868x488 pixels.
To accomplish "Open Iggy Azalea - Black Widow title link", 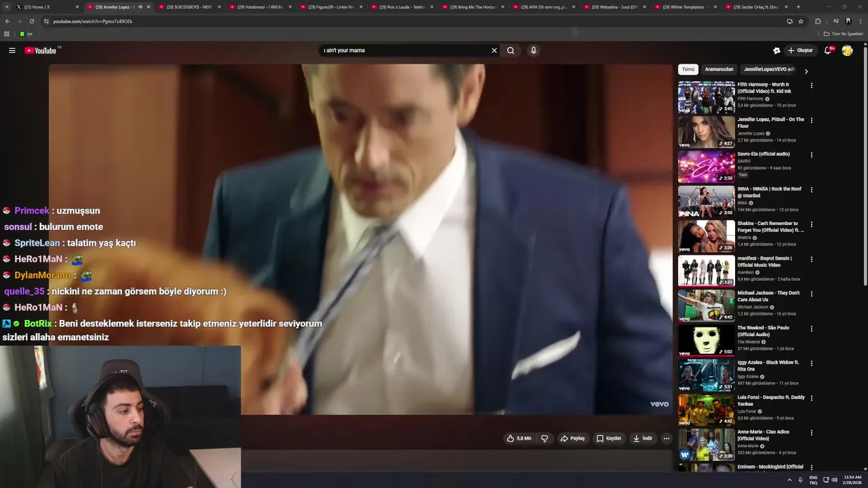I will [768, 365].
